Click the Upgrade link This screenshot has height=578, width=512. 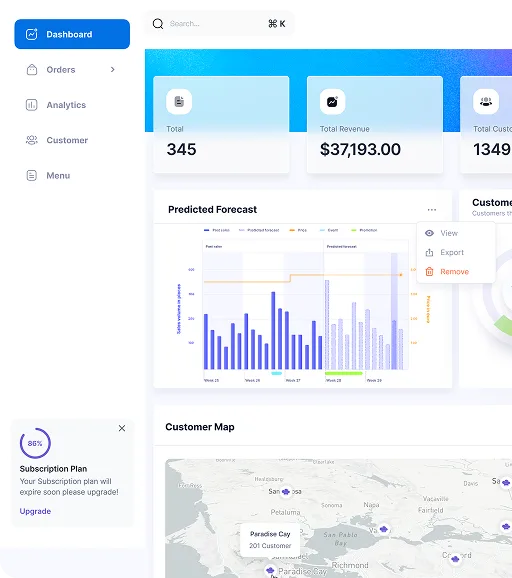pos(35,511)
